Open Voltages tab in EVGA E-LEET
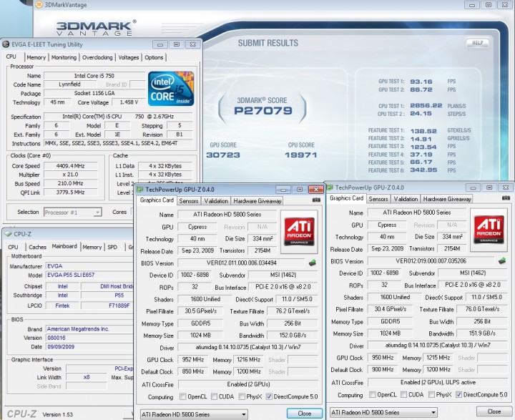The image size is (515, 420). click(129, 57)
